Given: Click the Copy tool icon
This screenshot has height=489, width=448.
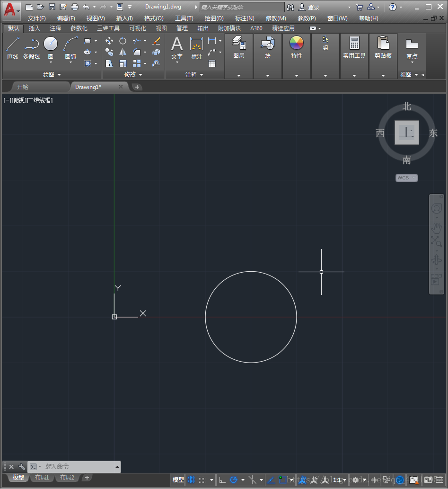Looking at the screenshot, I should 109,52.
